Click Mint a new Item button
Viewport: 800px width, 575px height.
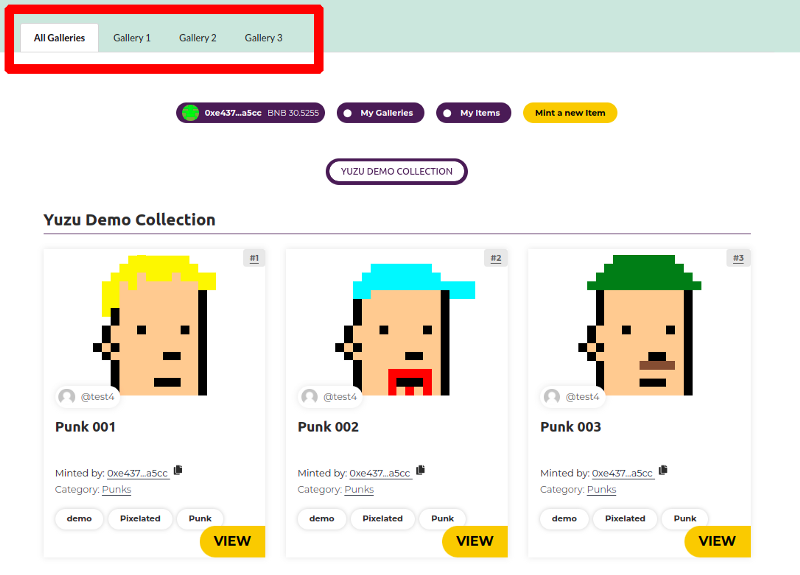click(570, 113)
